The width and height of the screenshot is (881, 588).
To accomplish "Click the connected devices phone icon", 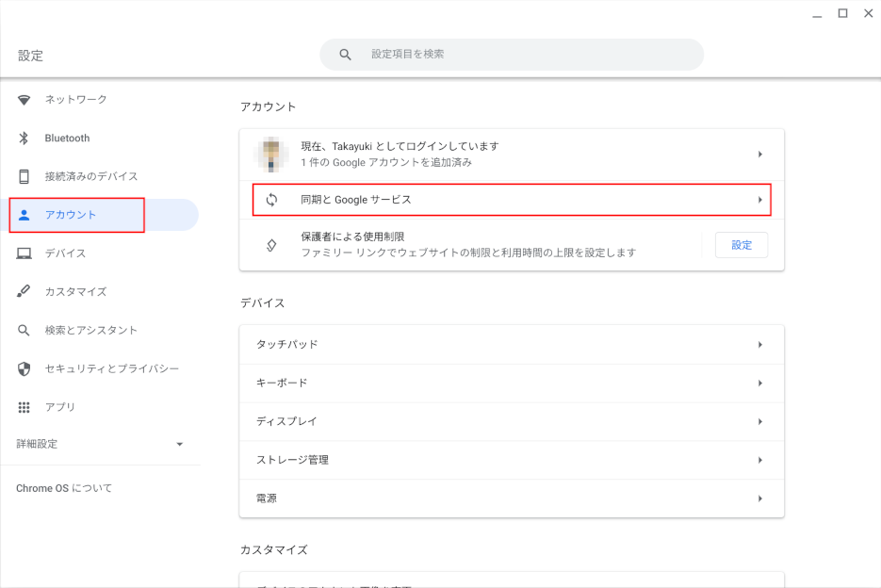I will click(24, 176).
